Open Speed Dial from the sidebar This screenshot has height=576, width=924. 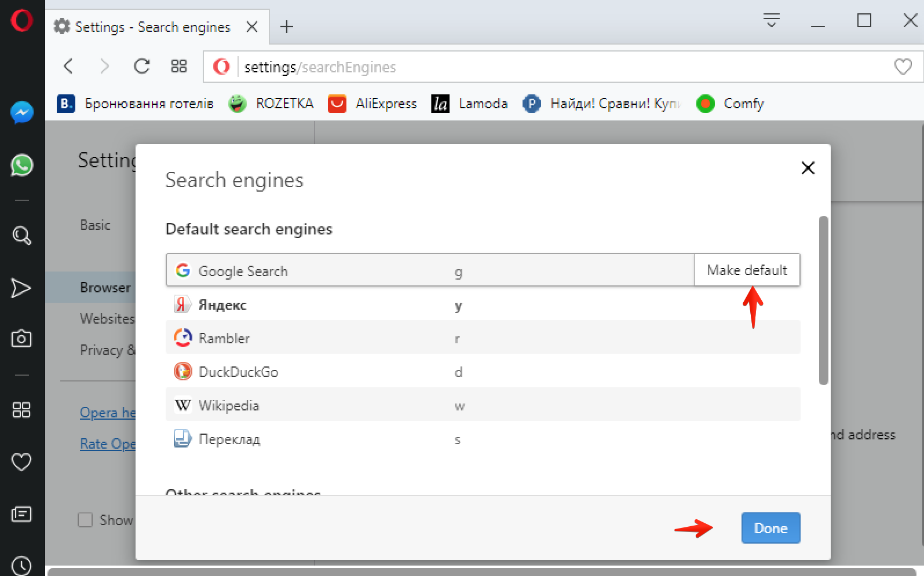click(21, 410)
